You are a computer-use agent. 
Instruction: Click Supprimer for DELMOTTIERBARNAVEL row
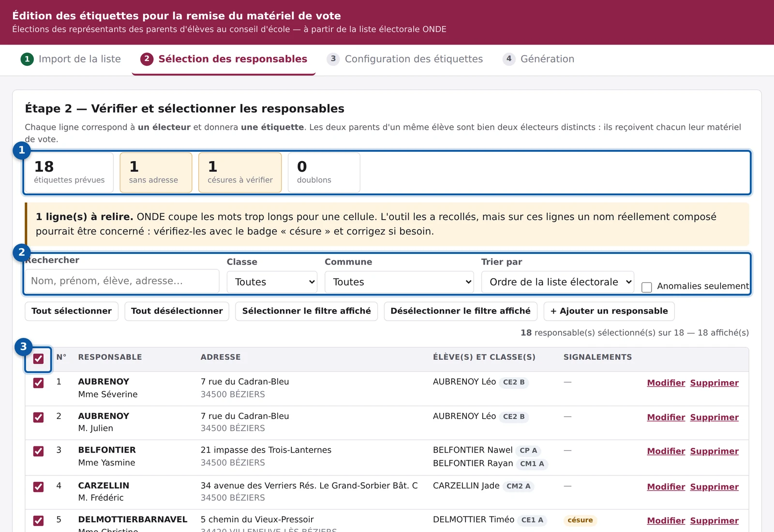tap(714, 521)
